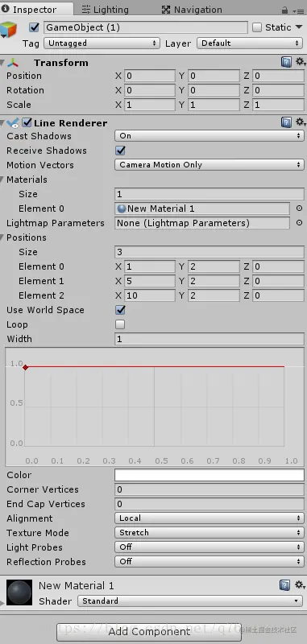Viewport: 307px width, 644px height.
Task: Click the Position X field
Action: pyautogui.click(x=150, y=76)
